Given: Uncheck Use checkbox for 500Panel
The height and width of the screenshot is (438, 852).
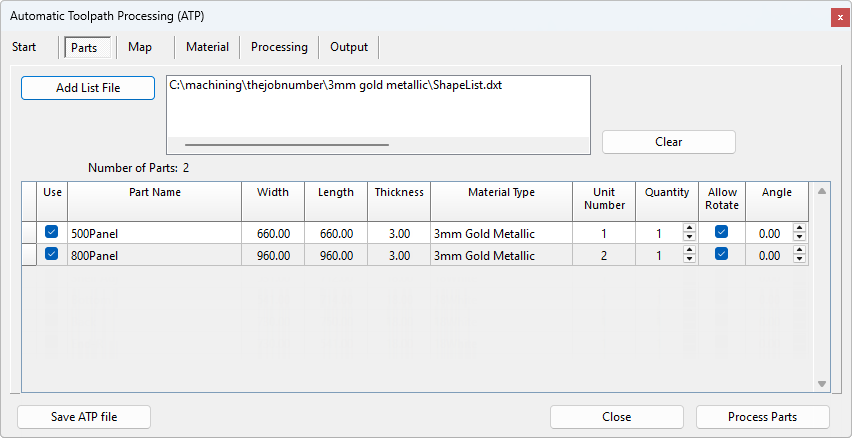Looking at the screenshot, I should pyautogui.click(x=52, y=232).
